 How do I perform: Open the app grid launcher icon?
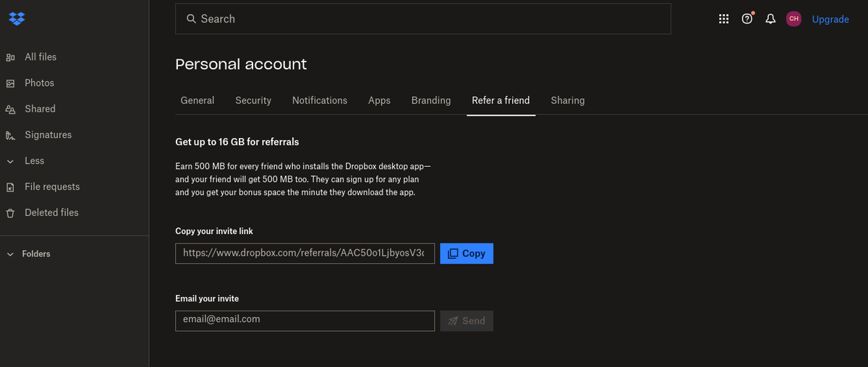(723, 19)
